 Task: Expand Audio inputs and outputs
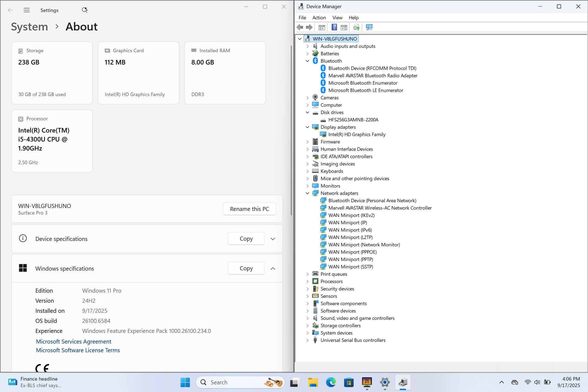[308, 46]
